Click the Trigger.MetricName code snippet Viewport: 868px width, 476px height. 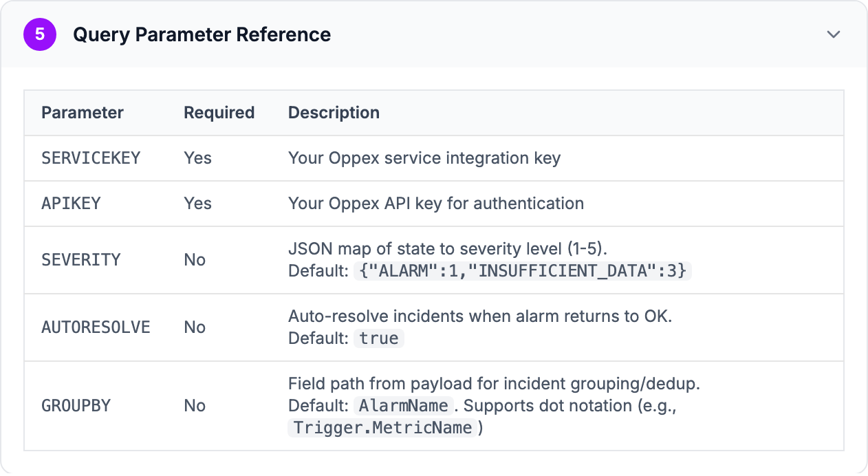383,428
